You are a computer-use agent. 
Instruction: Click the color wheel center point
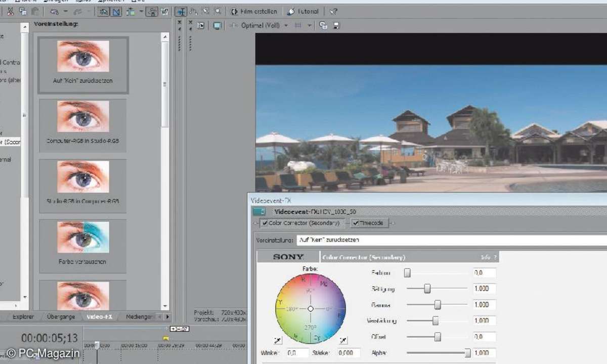tap(311, 308)
